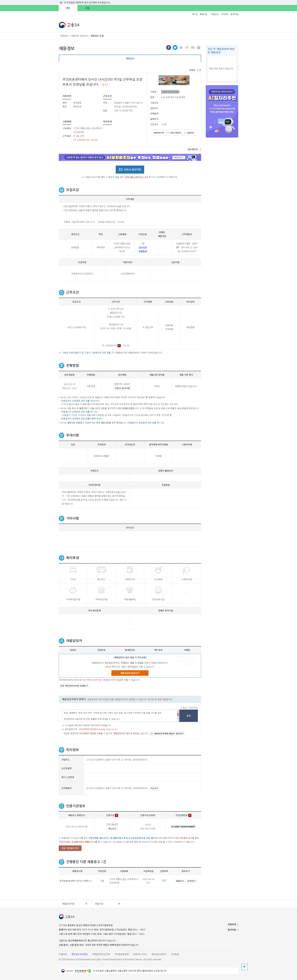The image size is (297, 980).
Task: Copy embed source code icon
Action: click(x=187, y=47)
